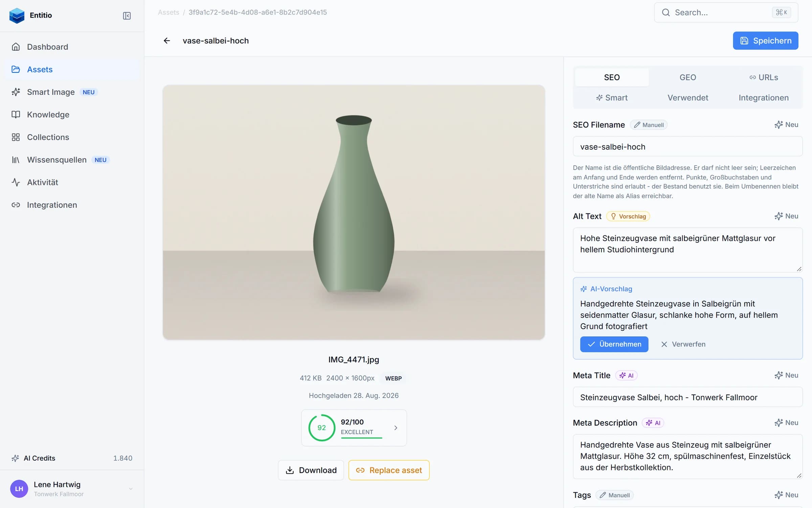Click the Aktivität pulse icon
This screenshot has height=508, width=812.
click(x=16, y=182)
